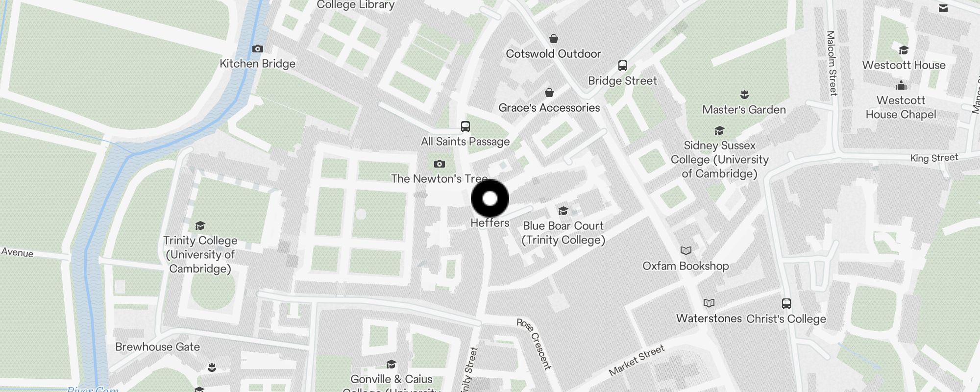This screenshot has height=392, width=980.
Task: Click the Bridge Street bus stop icon
Action: 623,66
